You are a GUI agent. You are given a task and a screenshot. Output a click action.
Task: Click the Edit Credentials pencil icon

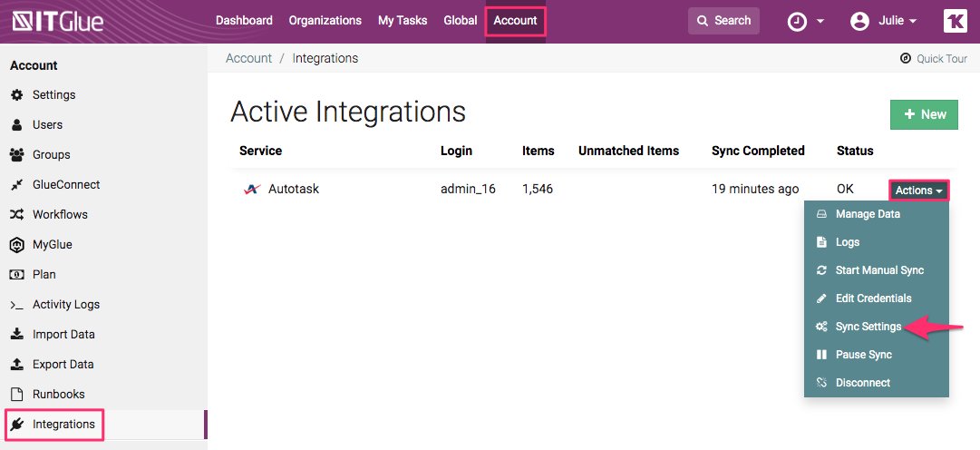point(822,298)
